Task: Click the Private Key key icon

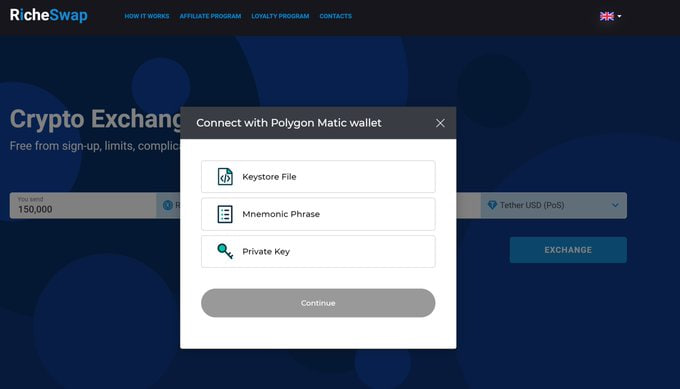Action: pos(225,252)
